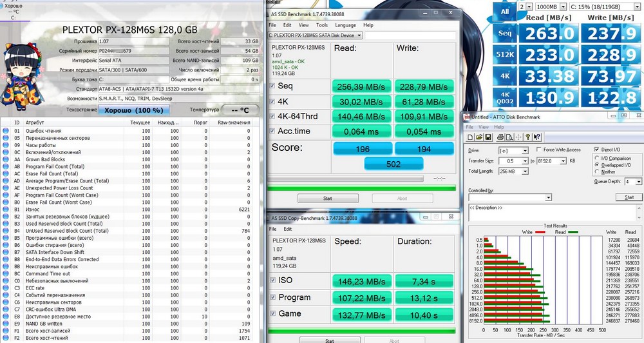Open the Help menu in ATTO Disk Benchmark
The height and width of the screenshot is (343, 644).
[x=498, y=127]
